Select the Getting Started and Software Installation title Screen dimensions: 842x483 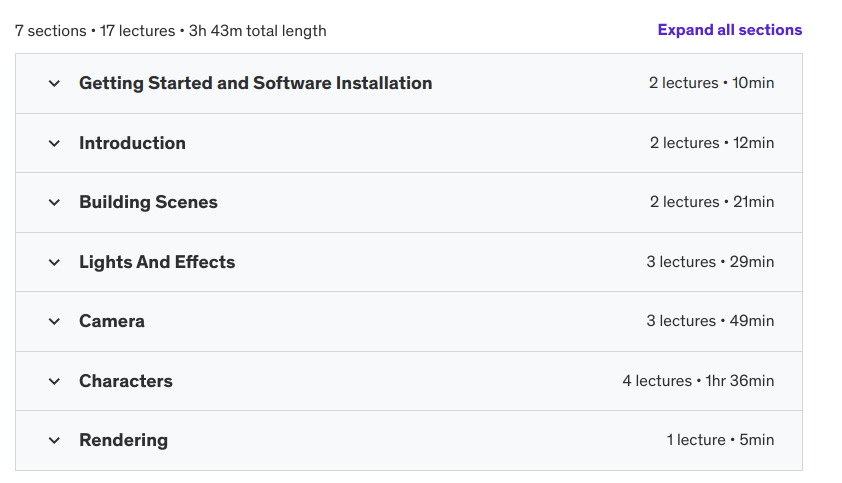[255, 83]
